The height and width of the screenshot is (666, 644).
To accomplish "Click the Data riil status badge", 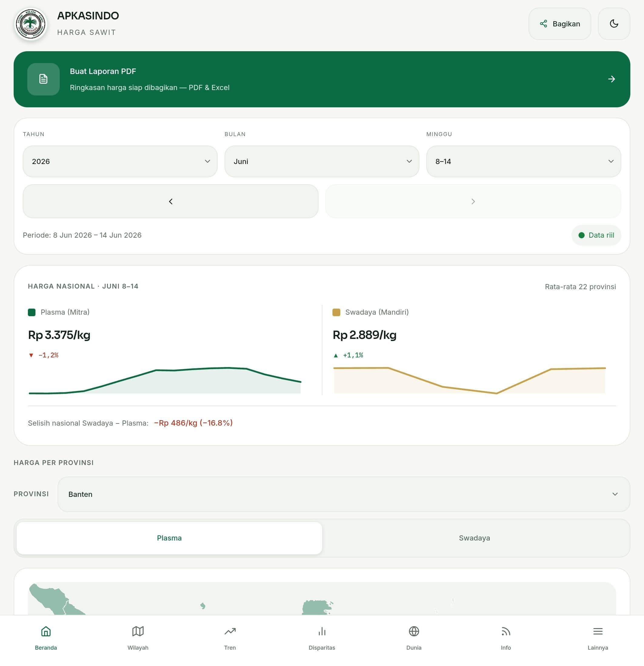I will pos(596,235).
